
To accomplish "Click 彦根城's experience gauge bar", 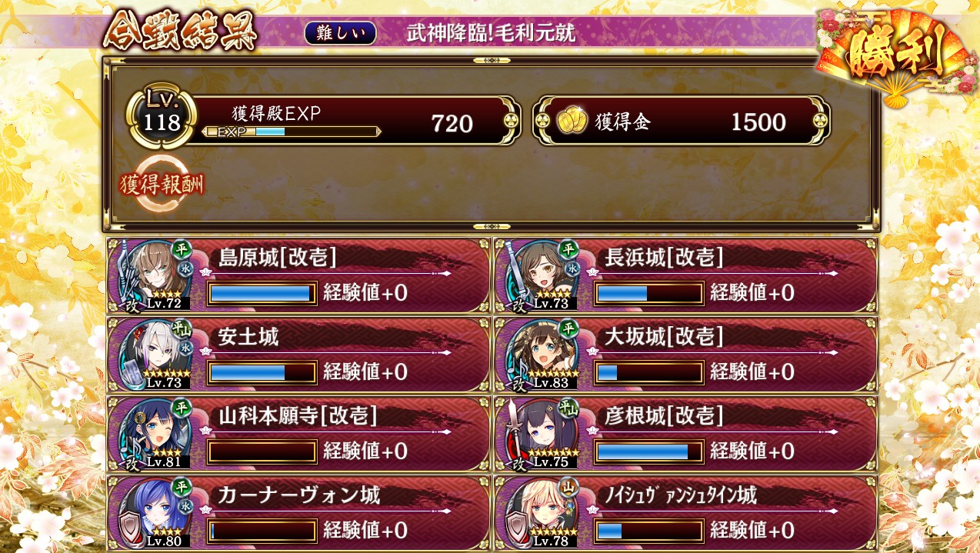I will (649, 451).
